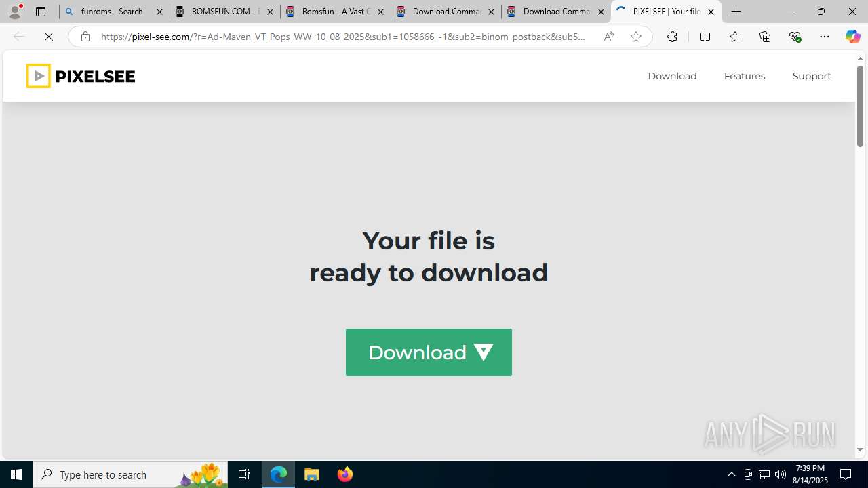Open Read aloud in address bar
The width and height of the screenshot is (868, 488).
click(609, 37)
